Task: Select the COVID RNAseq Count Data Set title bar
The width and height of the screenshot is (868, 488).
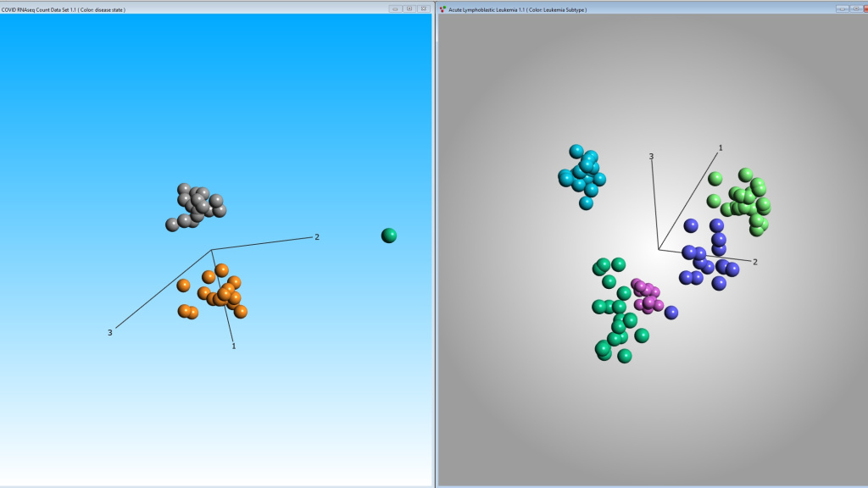Action: click(170, 8)
